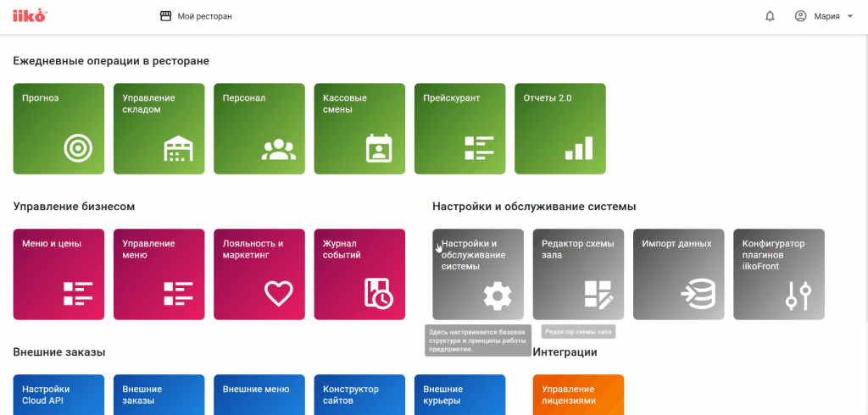868x415 pixels.
Task: Click the Редактор схемы зала tile label
Action: 578,249
